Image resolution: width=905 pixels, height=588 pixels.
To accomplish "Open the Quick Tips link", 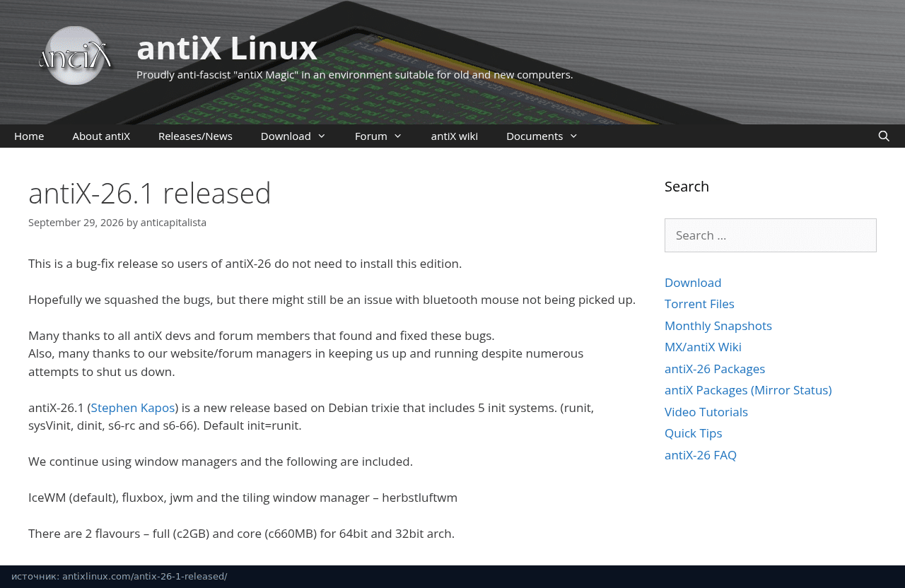I will (x=694, y=433).
